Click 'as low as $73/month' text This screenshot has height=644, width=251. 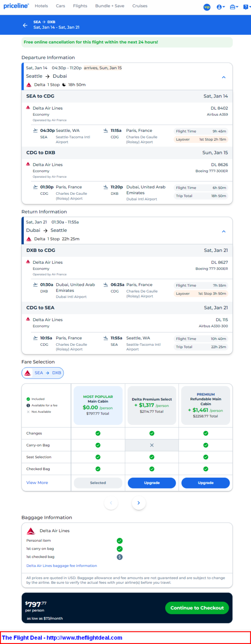point(45,619)
